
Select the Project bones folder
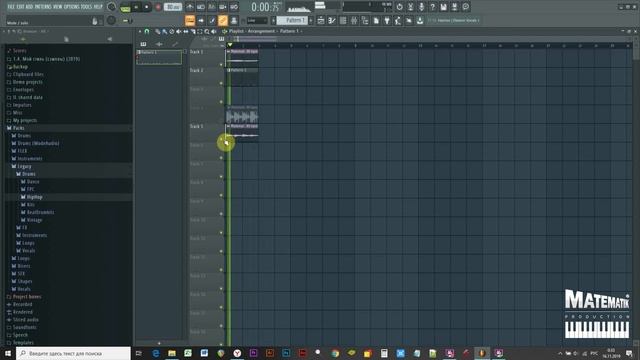27,297
